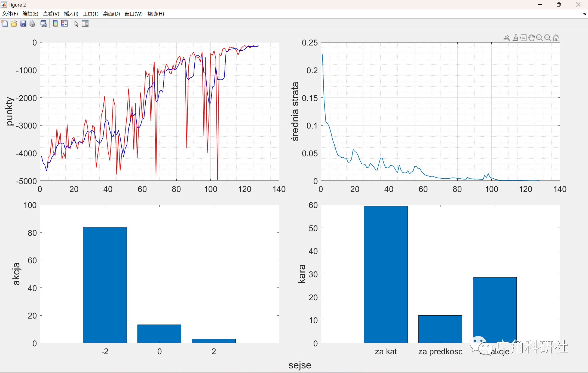Viewport: 588px width, 373px height.
Task: Open the 插入(I) menu
Action: click(71, 14)
